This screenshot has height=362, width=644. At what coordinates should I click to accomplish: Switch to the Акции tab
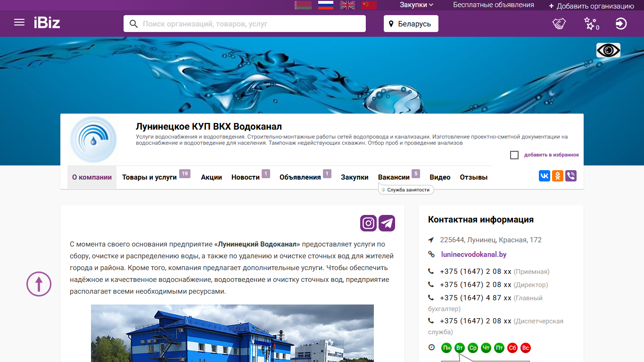click(211, 177)
